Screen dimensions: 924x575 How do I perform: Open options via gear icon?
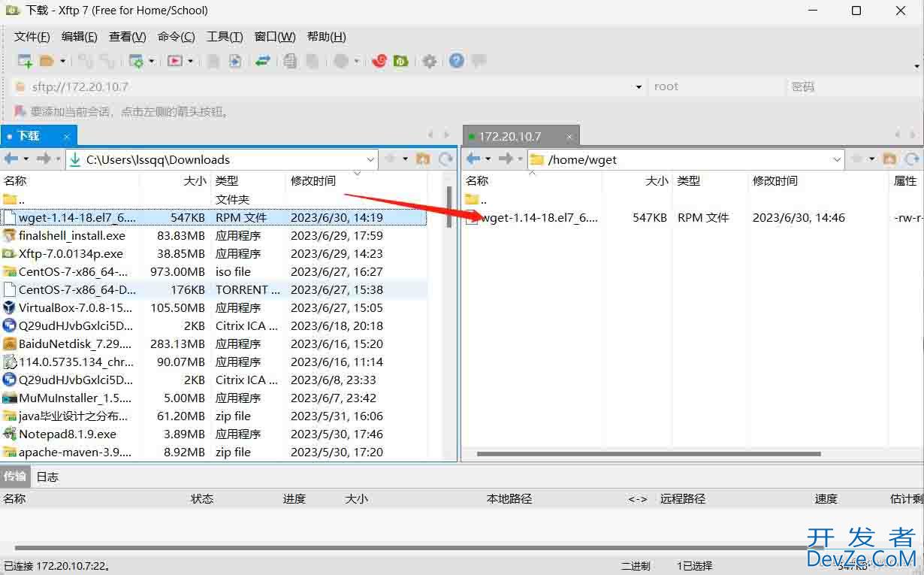pos(429,61)
